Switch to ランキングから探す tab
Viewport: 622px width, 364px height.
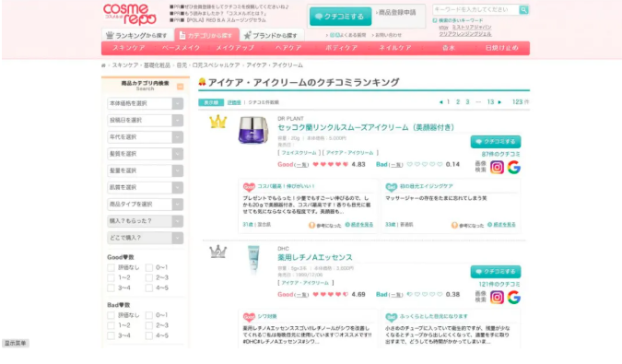click(x=137, y=35)
